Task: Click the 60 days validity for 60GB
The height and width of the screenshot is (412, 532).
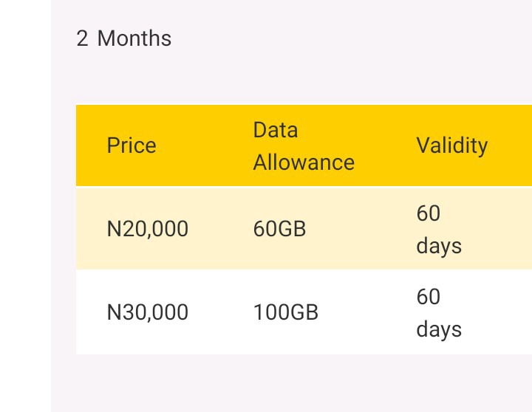Action: pyautogui.click(x=439, y=229)
